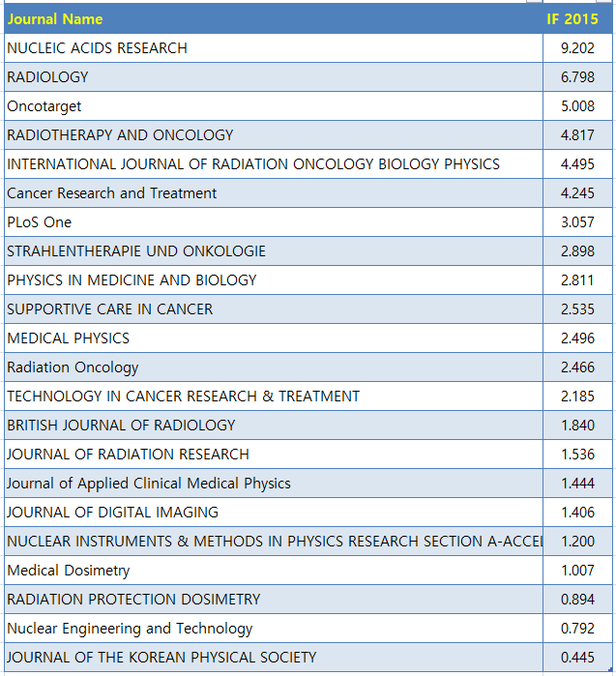Select the 4.817 value cell
The width and height of the screenshot is (616, 676).
point(577,135)
